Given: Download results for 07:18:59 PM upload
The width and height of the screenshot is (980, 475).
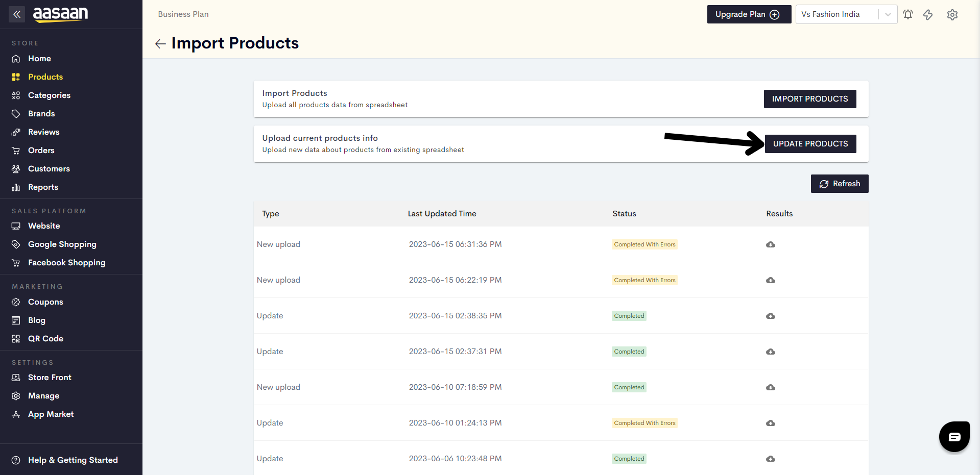Looking at the screenshot, I should tap(771, 387).
